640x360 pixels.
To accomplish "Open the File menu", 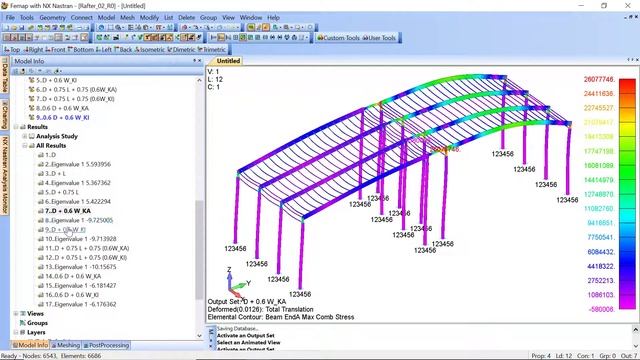I will click(10, 18).
